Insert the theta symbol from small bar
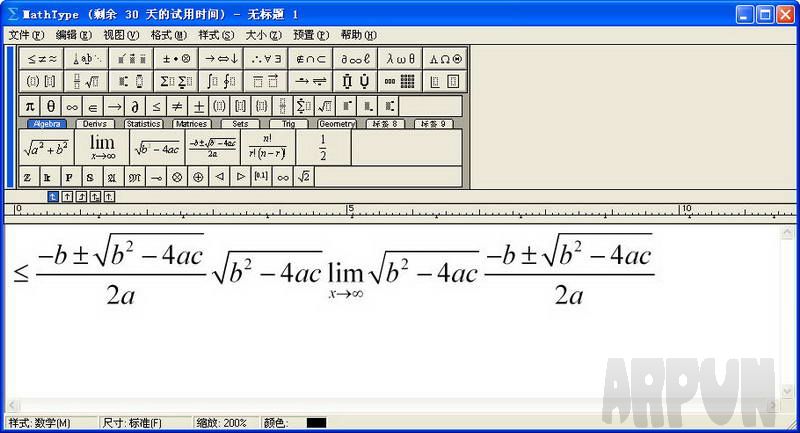This screenshot has width=800, height=433. tap(51, 106)
